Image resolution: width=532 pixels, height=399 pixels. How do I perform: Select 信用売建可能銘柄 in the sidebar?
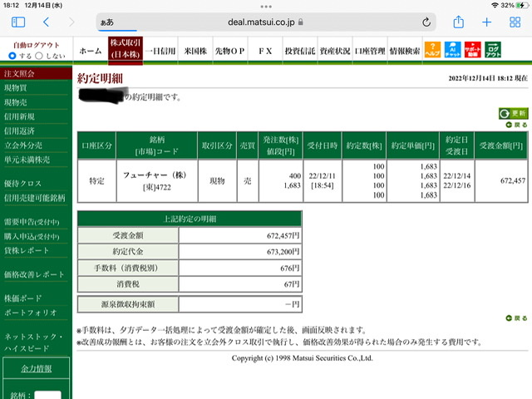click(35, 198)
